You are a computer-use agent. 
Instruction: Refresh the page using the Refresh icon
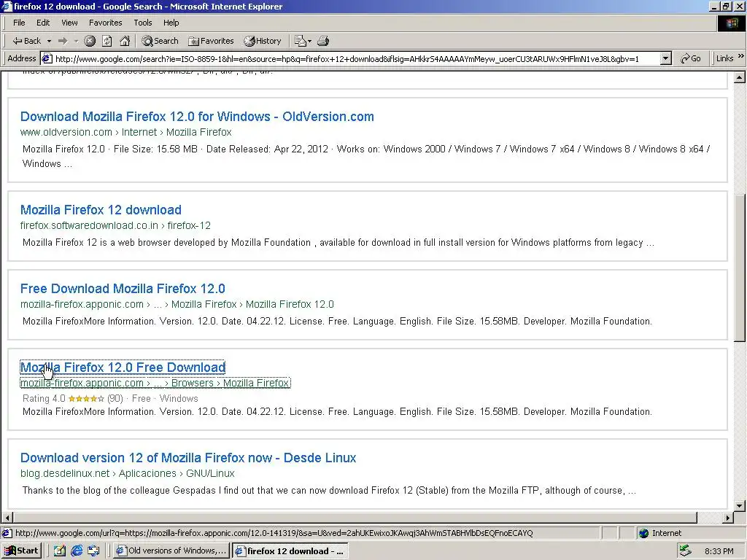click(107, 41)
